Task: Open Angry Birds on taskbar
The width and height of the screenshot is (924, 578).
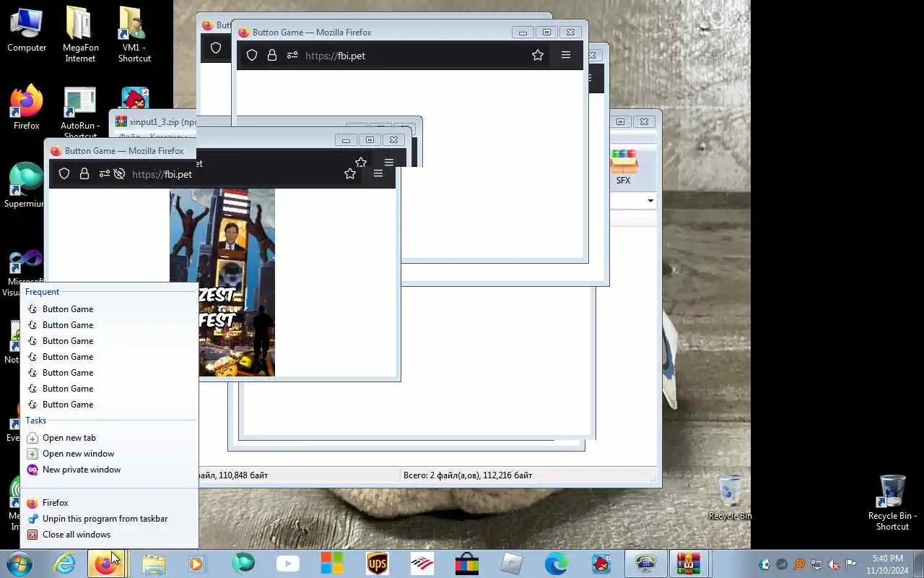Action: point(601,564)
